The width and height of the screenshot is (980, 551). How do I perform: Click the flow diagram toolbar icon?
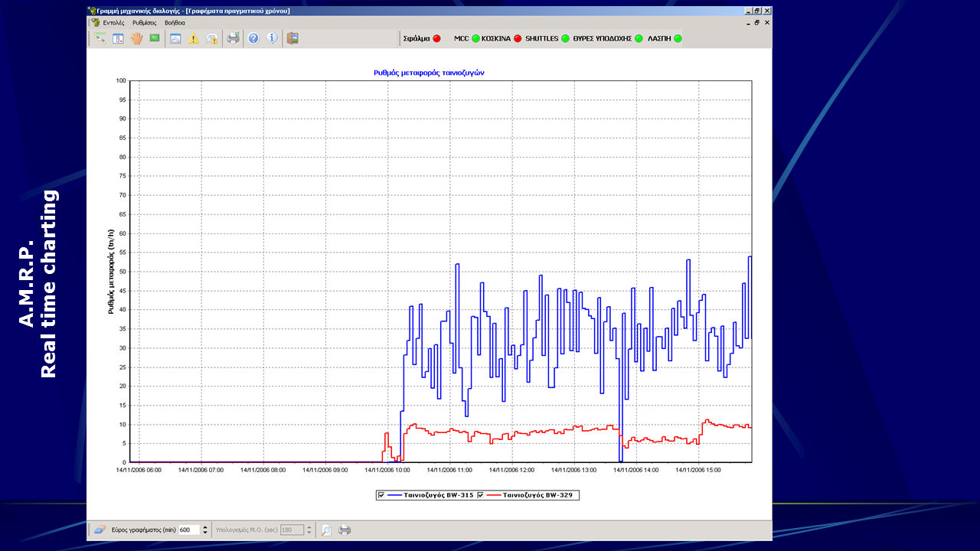point(100,38)
